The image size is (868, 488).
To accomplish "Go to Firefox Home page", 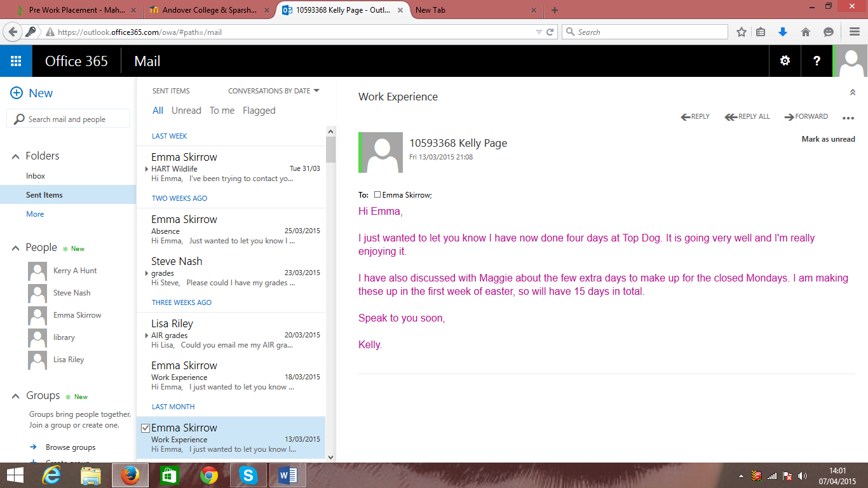I will pos(806,32).
